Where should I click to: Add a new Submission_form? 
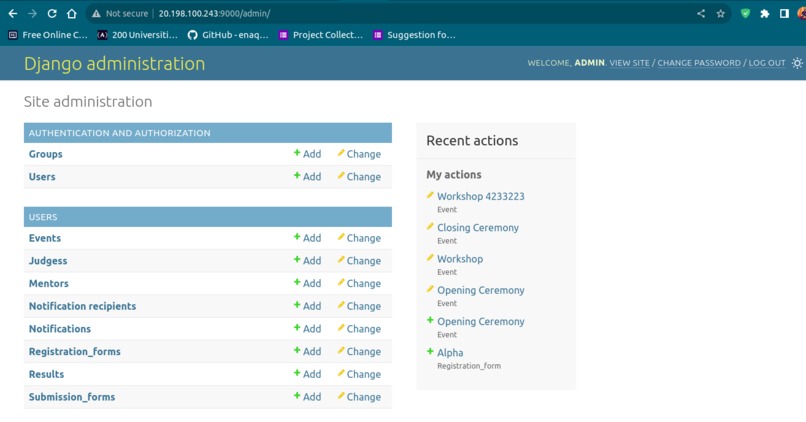(307, 397)
